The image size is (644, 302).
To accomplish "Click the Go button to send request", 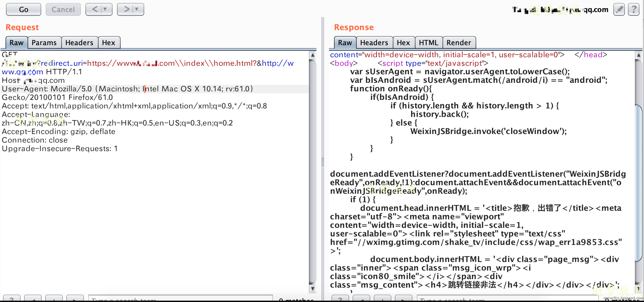I will tap(23, 9).
